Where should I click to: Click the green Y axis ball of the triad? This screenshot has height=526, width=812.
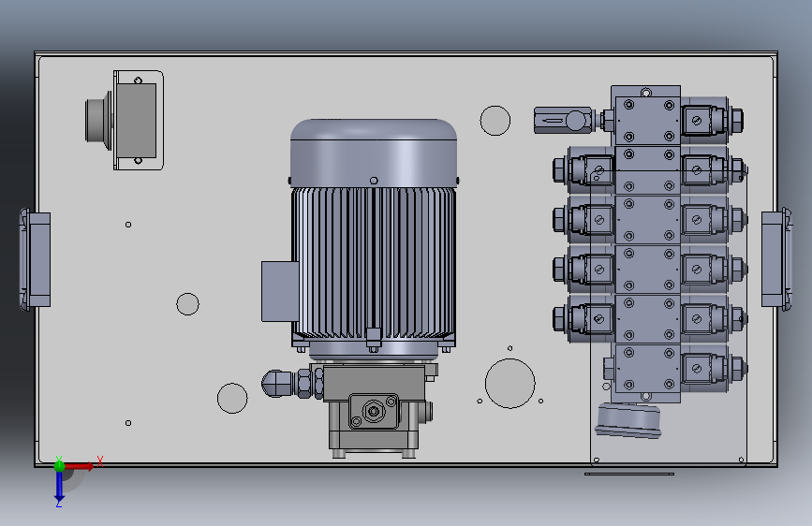click(59, 465)
